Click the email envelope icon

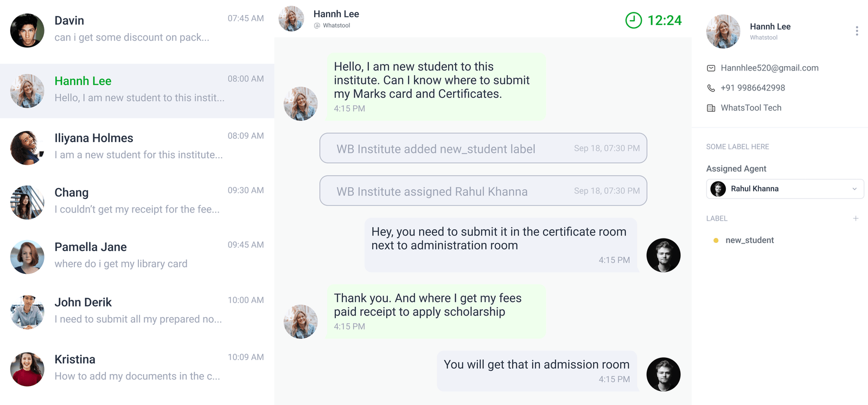pos(711,68)
